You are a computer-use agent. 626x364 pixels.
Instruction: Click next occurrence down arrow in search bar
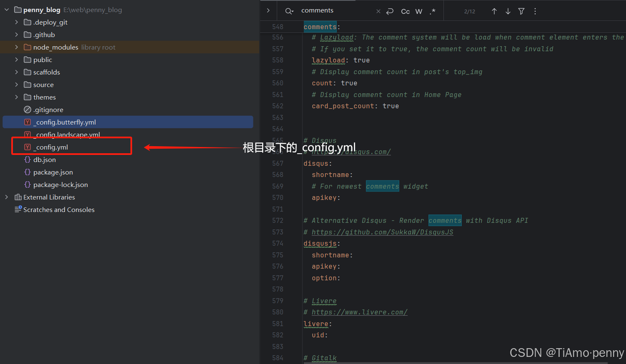pyautogui.click(x=508, y=11)
